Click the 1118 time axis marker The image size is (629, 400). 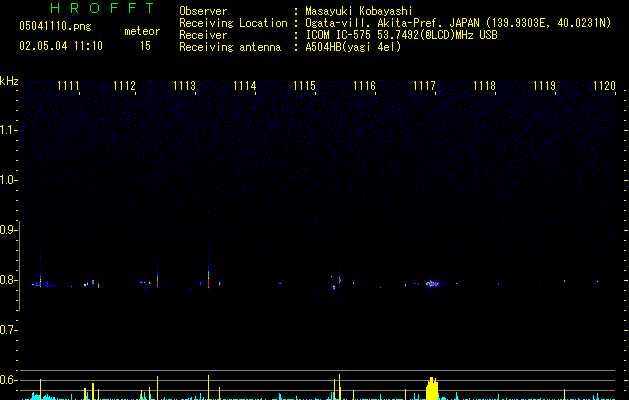[x=485, y=86]
